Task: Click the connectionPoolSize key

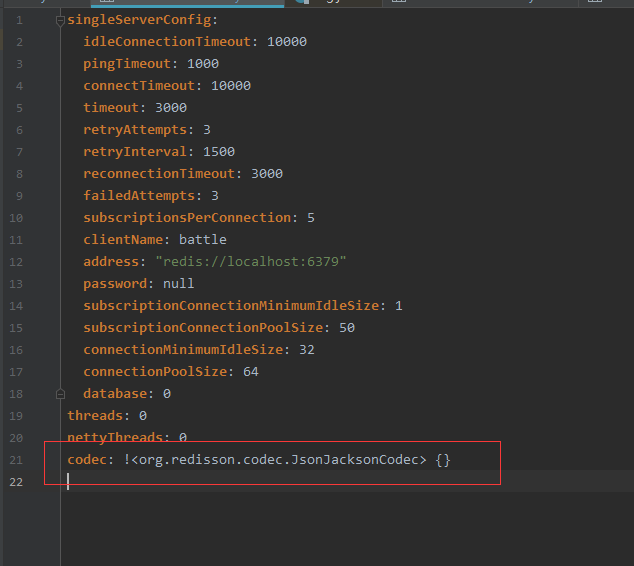Action: (x=155, y=372)
